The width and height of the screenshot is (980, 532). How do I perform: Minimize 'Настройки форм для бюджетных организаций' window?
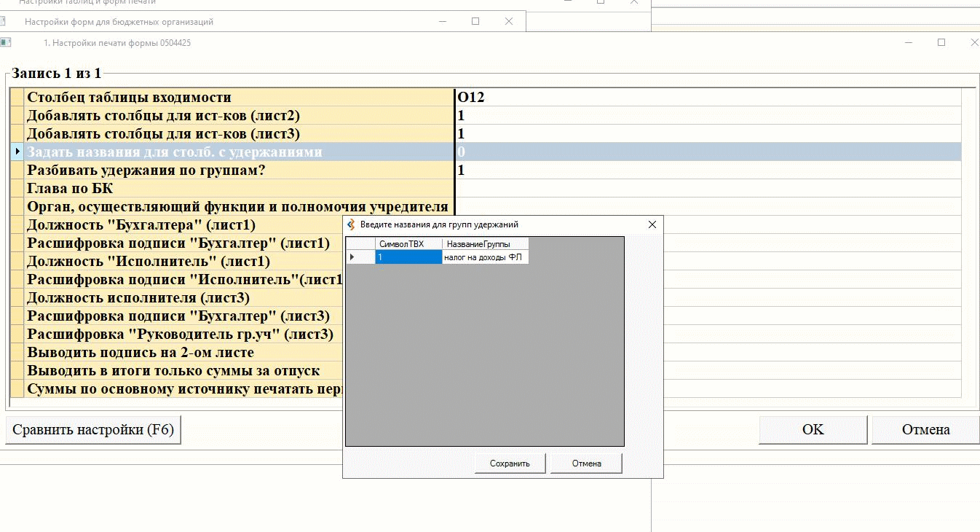pos(443,22)
